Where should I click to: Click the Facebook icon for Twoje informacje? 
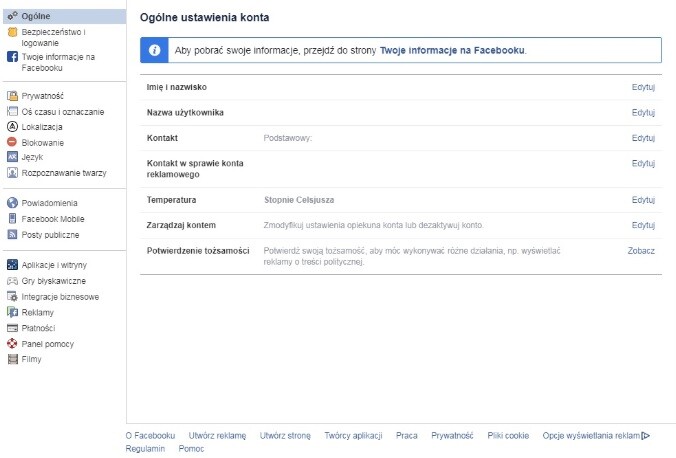[12, 57]
